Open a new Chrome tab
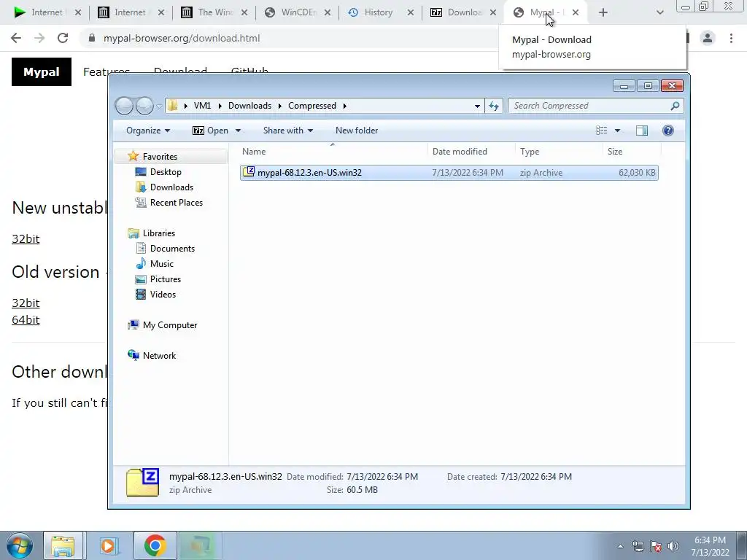The height and width of the screenshot is (560, 747). point(603,12)
